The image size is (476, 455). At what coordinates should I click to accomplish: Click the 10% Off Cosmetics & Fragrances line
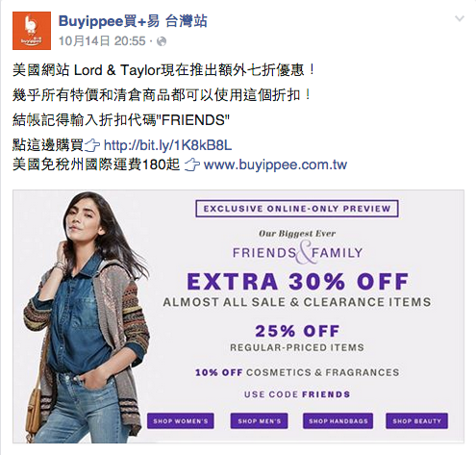pos(297,372)
